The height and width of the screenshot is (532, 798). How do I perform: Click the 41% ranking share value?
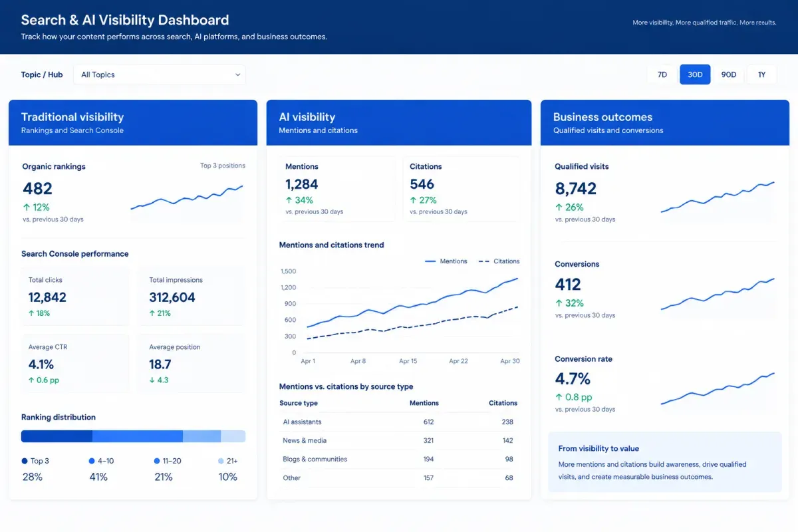tap(98, 477)
